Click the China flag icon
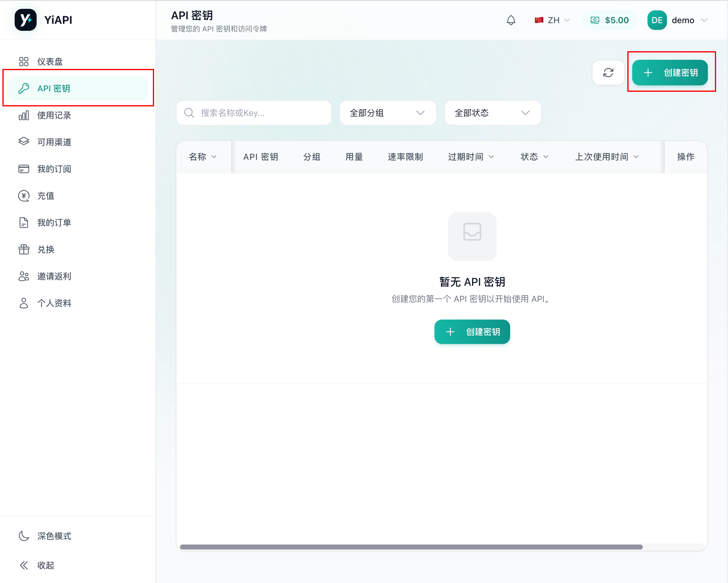The image size is (728, 583). point(539,20)
